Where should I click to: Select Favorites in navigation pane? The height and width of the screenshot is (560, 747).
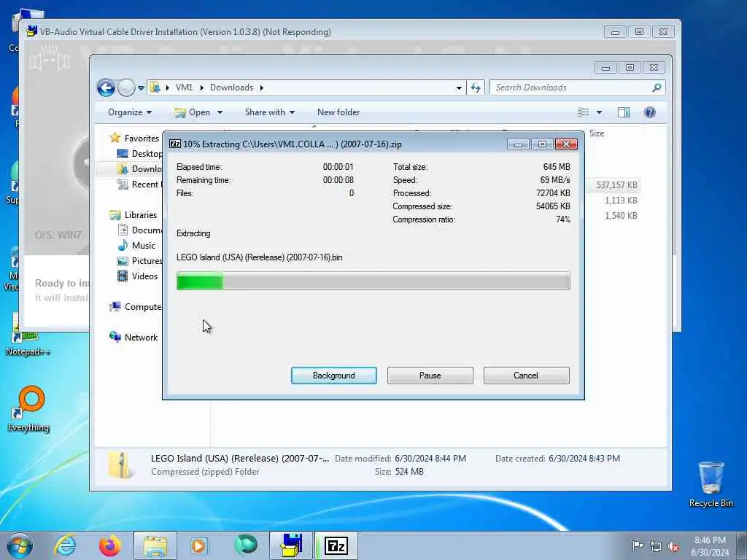point(136,138)
